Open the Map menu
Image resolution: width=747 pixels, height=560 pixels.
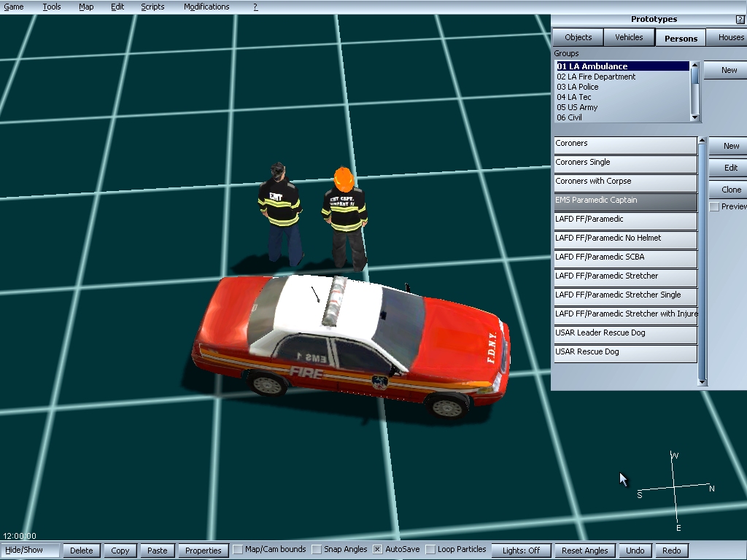pyautogui.click(x=86, y=7)
